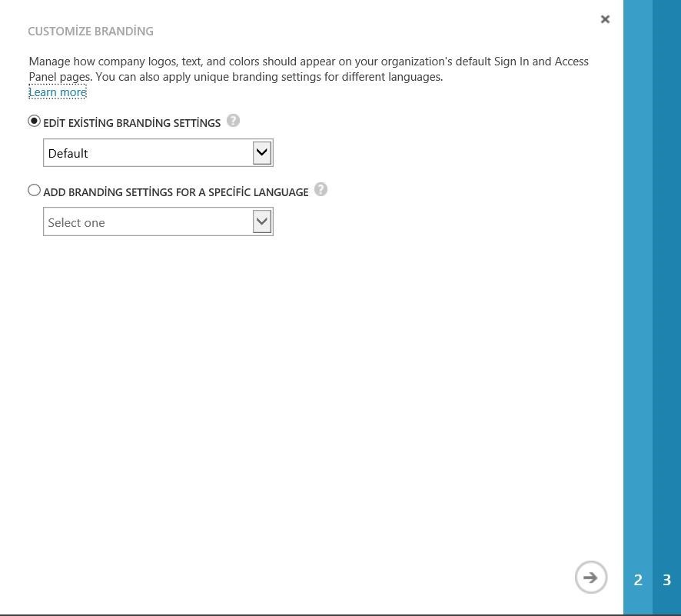Click the Default text in the combo box
This screenshot has width=681, height=616.
tap(68, 153)
